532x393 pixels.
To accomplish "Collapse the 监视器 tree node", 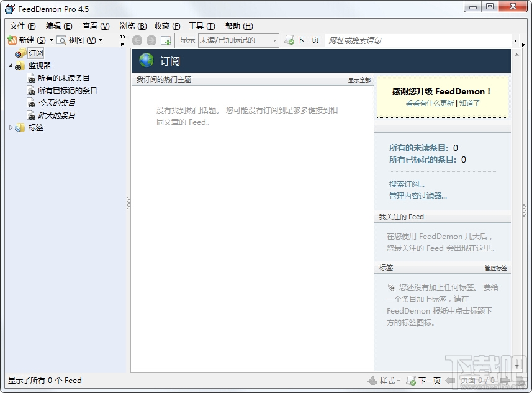I will 11,66.
